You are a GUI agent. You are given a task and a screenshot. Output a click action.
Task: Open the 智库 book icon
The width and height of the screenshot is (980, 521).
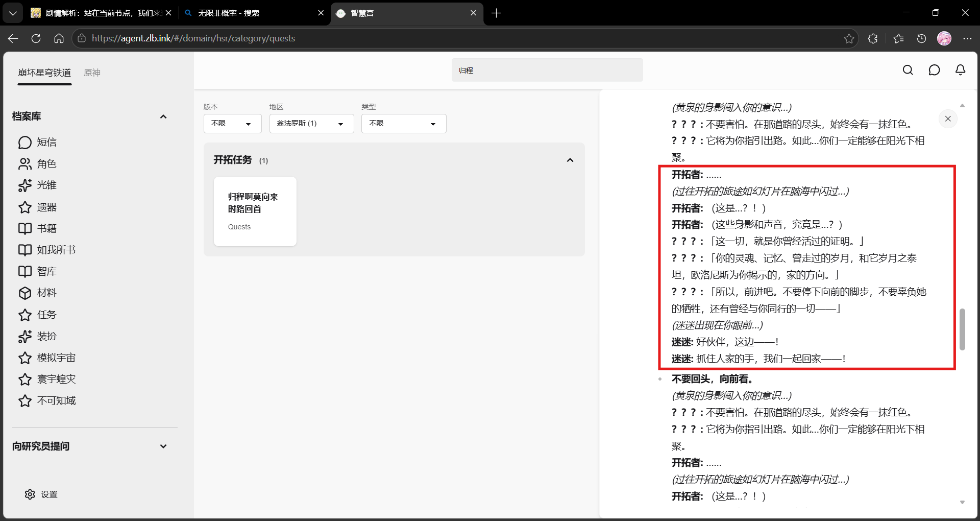coord(25,271)
